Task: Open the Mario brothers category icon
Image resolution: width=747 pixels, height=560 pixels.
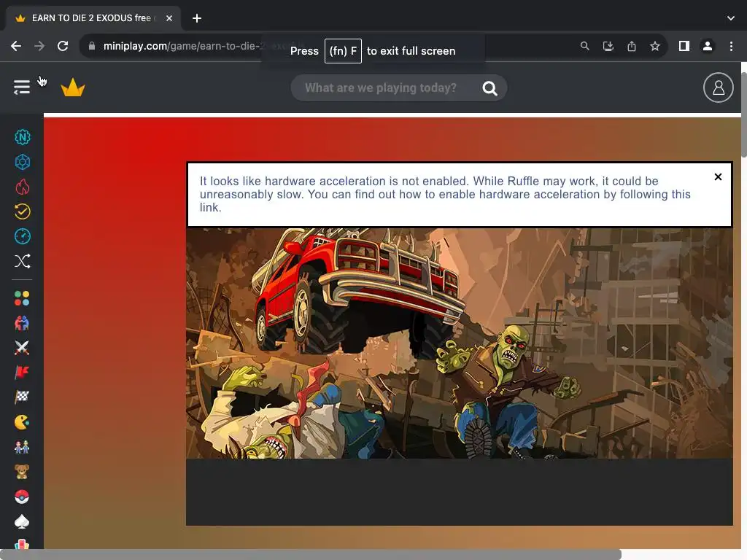Action: [x=22, y=447]
